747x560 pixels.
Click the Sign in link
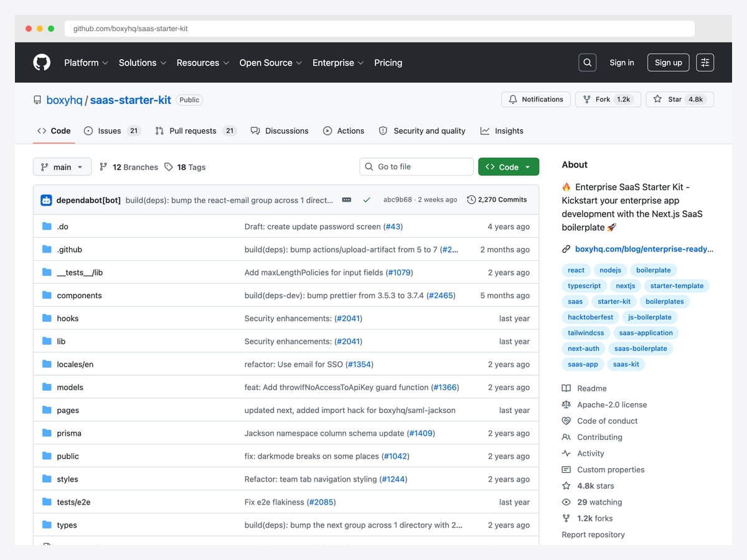[622, 62]
